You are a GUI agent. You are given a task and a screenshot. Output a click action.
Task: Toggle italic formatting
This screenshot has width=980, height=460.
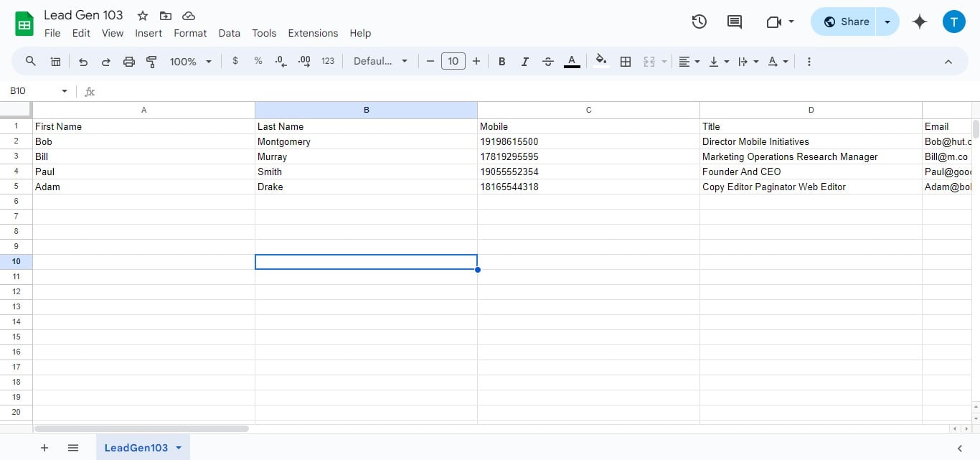pyautogui.click(x=524, y=61)
